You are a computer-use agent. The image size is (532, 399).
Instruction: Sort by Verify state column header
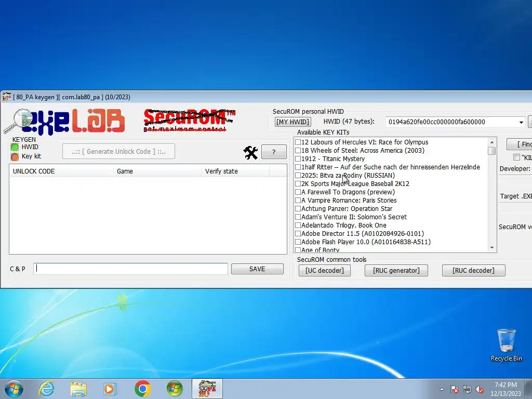pos(236,171)
